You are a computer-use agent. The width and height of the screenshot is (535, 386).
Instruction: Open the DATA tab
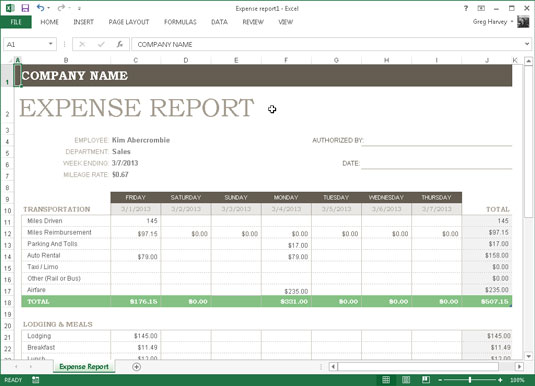pos(219,22)
